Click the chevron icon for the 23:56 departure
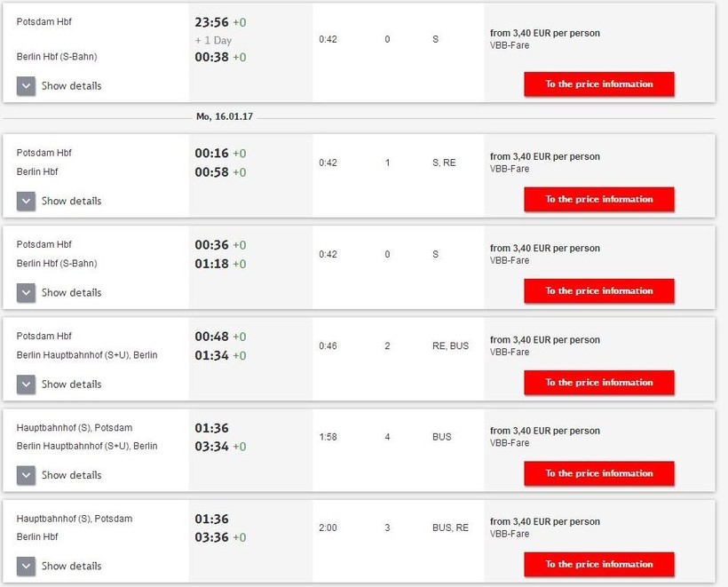Viewport: 728px width, 587px height. 26,86
